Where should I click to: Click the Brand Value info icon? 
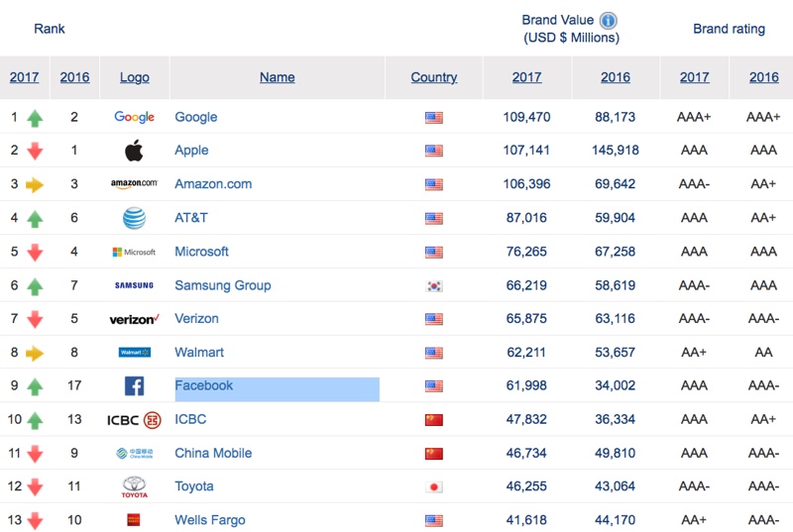pos(609,21)
